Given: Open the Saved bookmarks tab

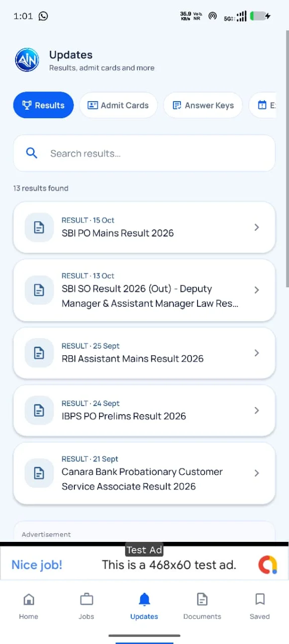Looking at the screenshot, I should [x=260, y=606].
